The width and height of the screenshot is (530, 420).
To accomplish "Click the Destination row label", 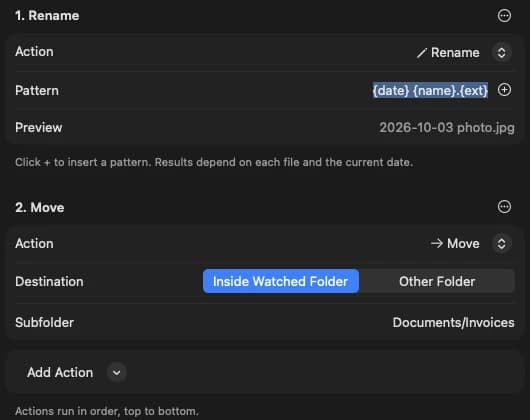I will point(49,281).
